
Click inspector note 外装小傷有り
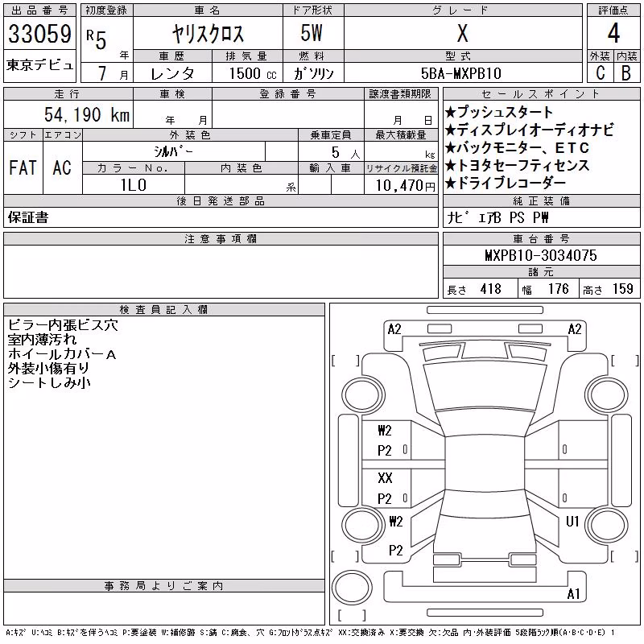coord(48,369)
